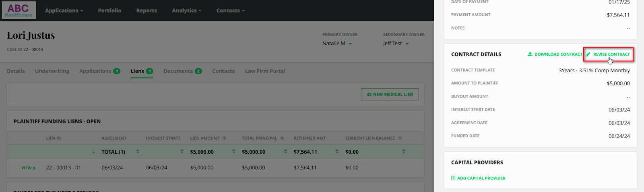Click the New Medical Lien button
The height and width of the screenshot is (192, 644).
[390, 94]
